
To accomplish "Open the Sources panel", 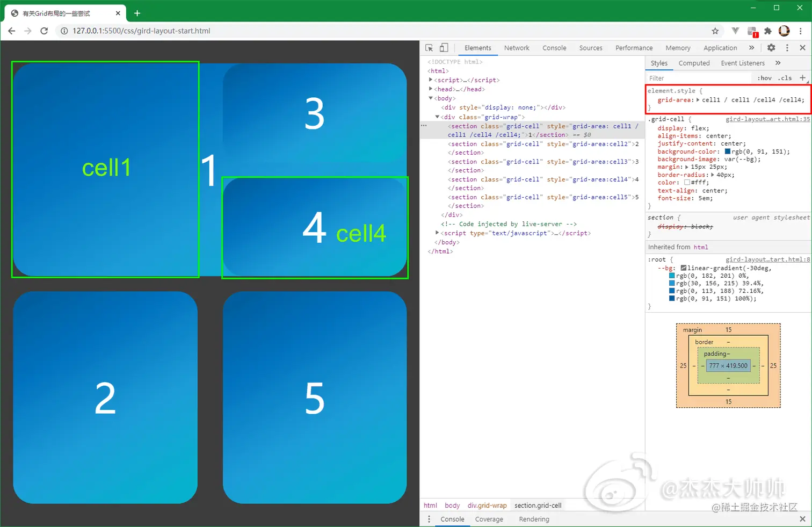I will (591, 48).
